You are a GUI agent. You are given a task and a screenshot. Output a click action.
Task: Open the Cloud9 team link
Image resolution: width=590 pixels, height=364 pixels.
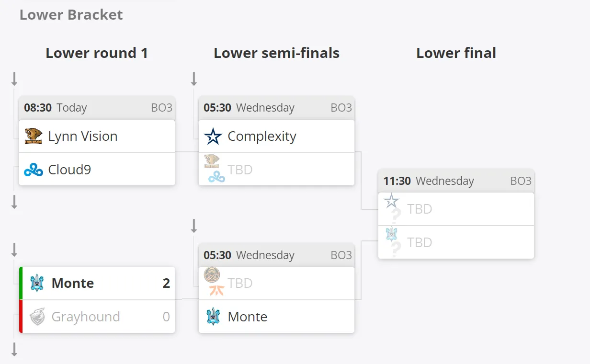coord(69,170)
